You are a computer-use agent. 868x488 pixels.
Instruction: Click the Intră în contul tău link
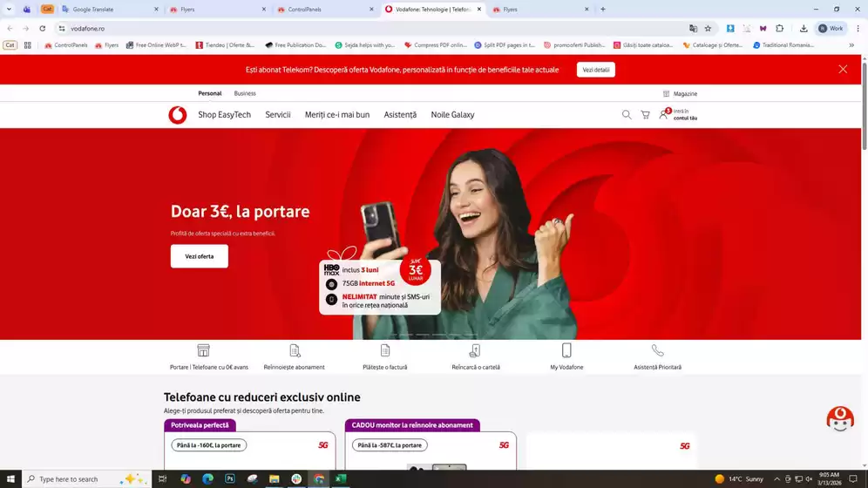point(685,114)
